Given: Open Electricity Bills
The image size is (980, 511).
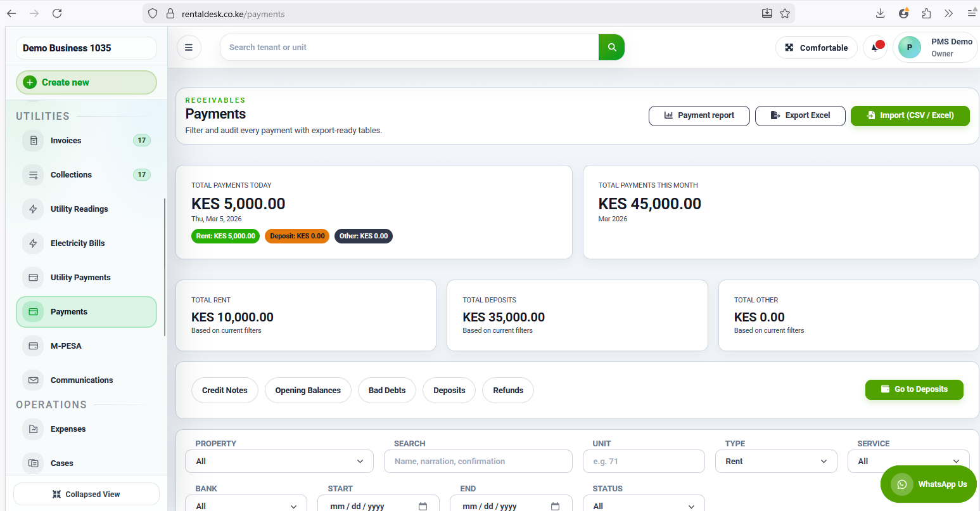Looking at the screenshot, I should tap(77, 243).
